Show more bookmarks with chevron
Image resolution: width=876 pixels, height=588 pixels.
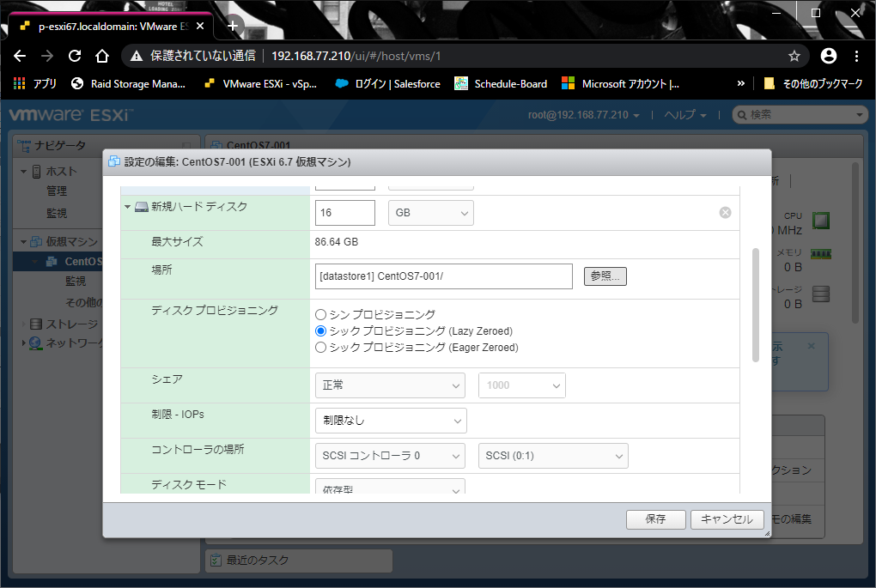tap(741, 84)
